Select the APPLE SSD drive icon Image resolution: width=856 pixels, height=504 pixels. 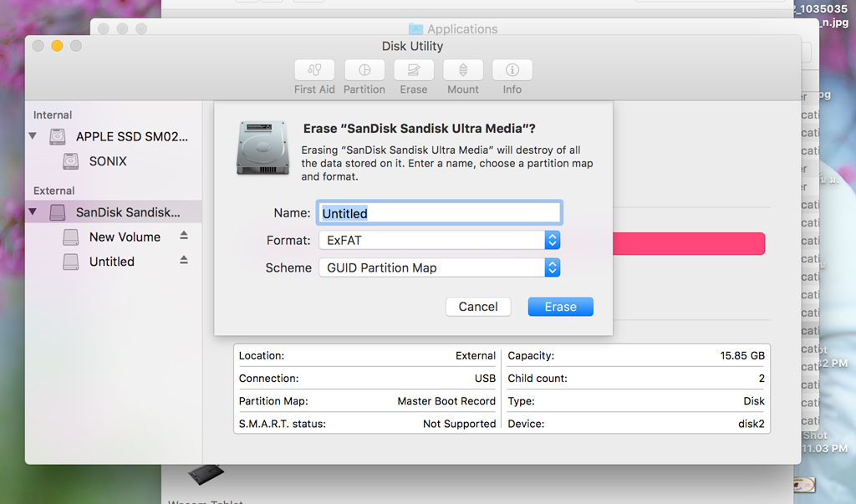pos(58,136)
